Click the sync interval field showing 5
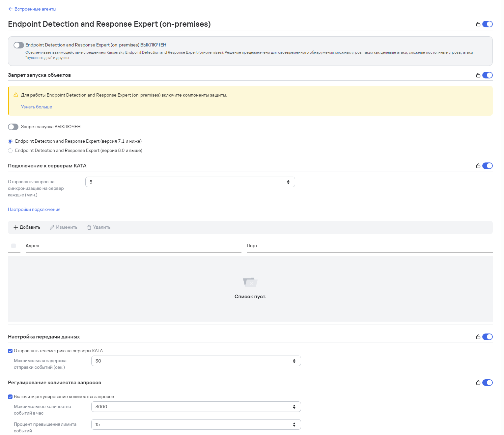The height and width of the screenshot is (435, 504). (x=190, y=182)
